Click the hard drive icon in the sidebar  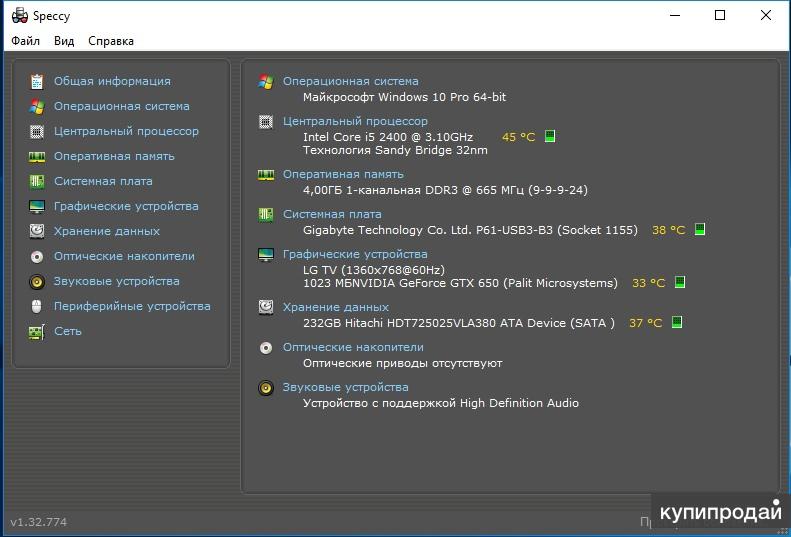pyautogui.click(x=37, y=231)
